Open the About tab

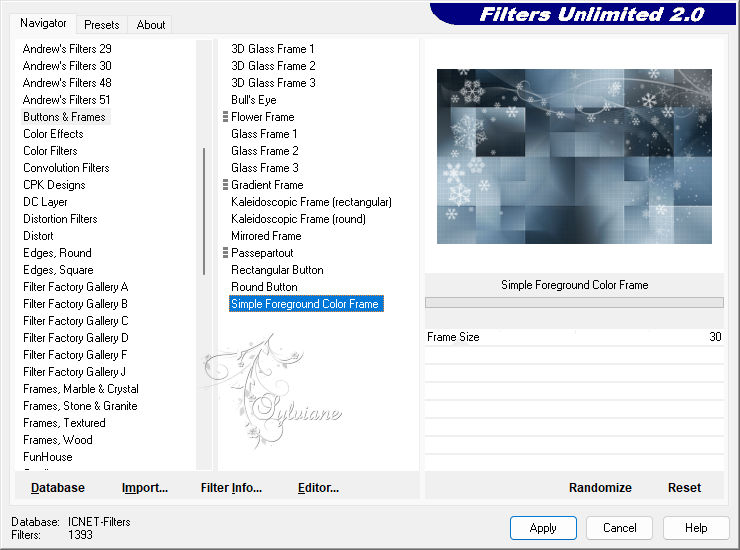pos(151,25)
